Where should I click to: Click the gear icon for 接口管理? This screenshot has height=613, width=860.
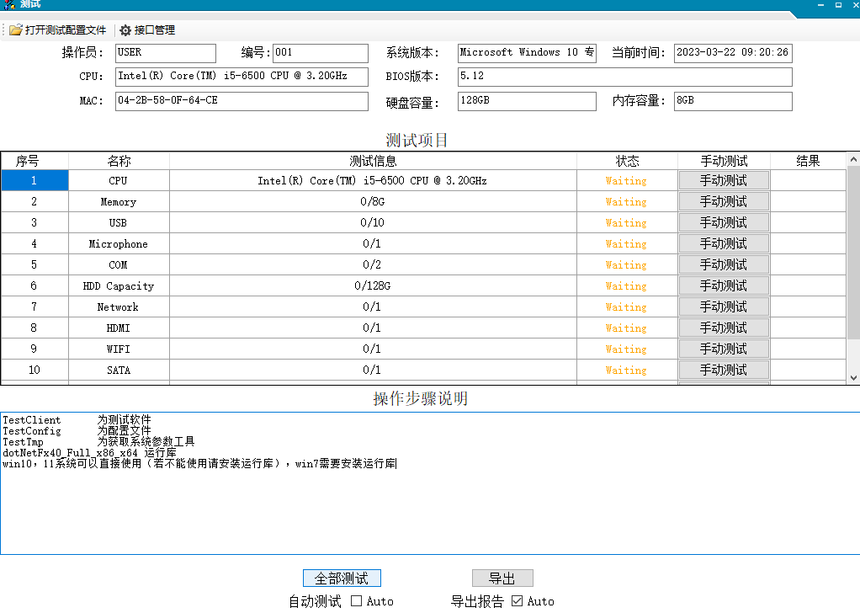click(125, 30)
